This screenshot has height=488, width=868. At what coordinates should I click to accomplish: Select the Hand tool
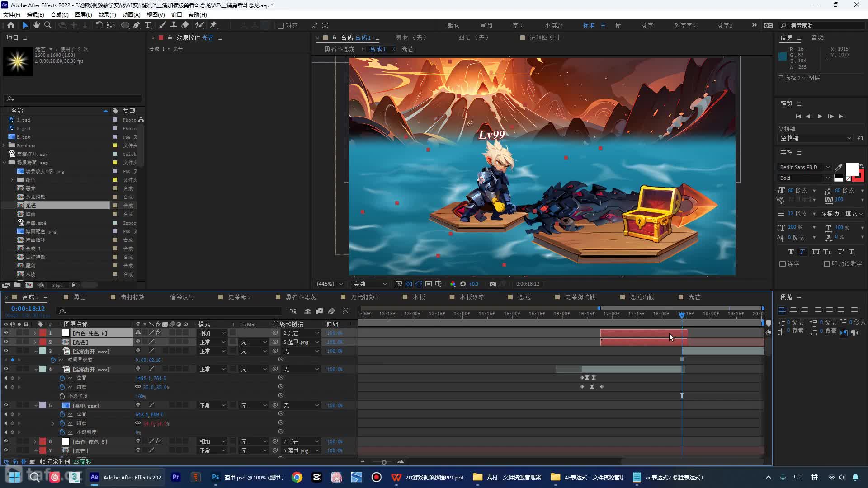37,25
